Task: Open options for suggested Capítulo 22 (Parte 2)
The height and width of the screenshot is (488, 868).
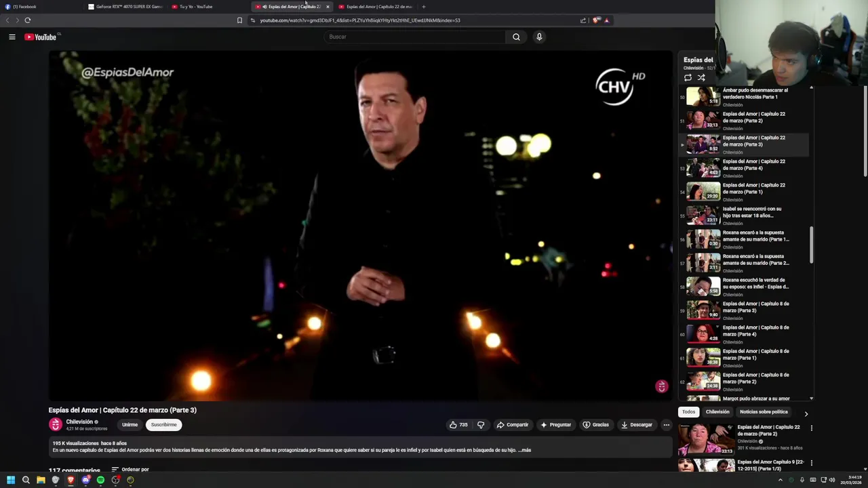Action: click(x=811, y=428)
